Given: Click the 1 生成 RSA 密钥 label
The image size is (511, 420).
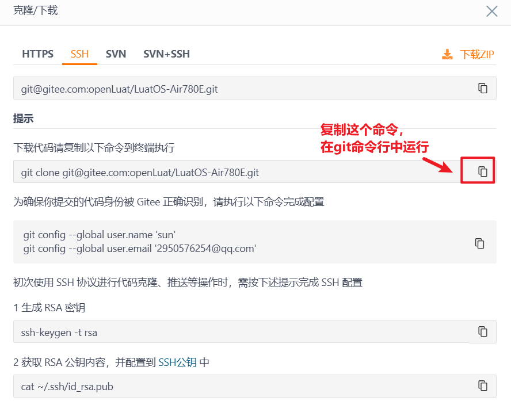Looking at the screenshot, I should [x=49, y=308].
